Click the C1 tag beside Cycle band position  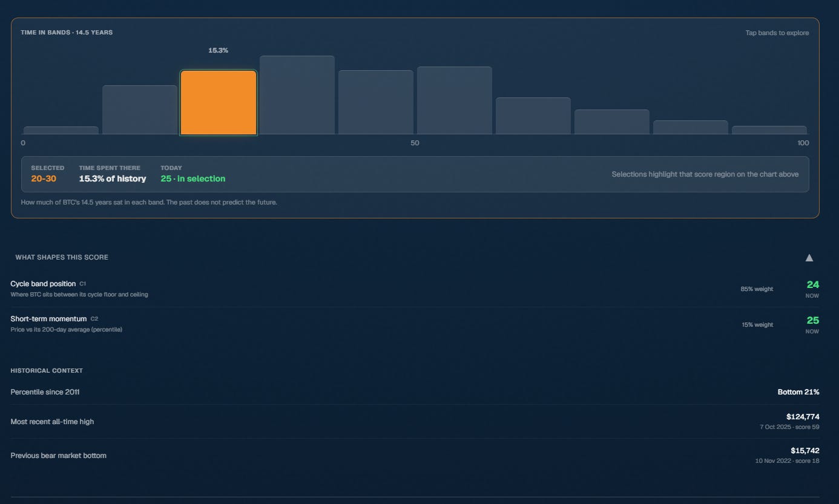pyautogui.click(x=83, y=284)
